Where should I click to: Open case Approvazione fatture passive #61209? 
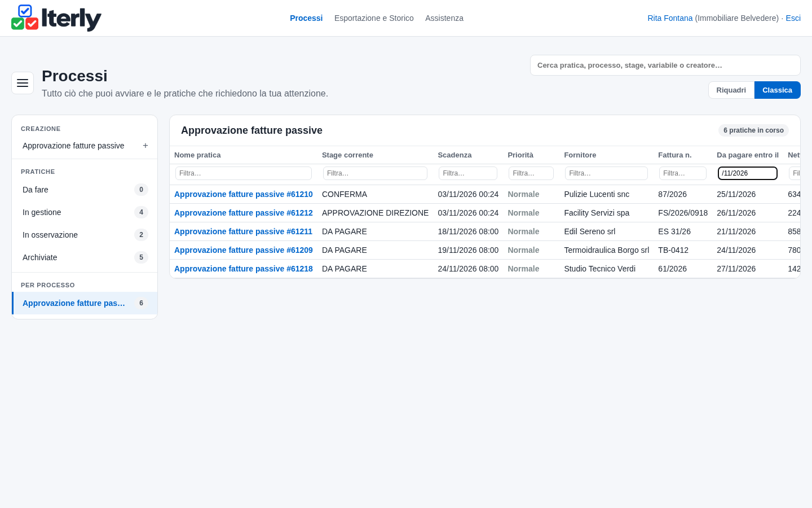[244, 250]
